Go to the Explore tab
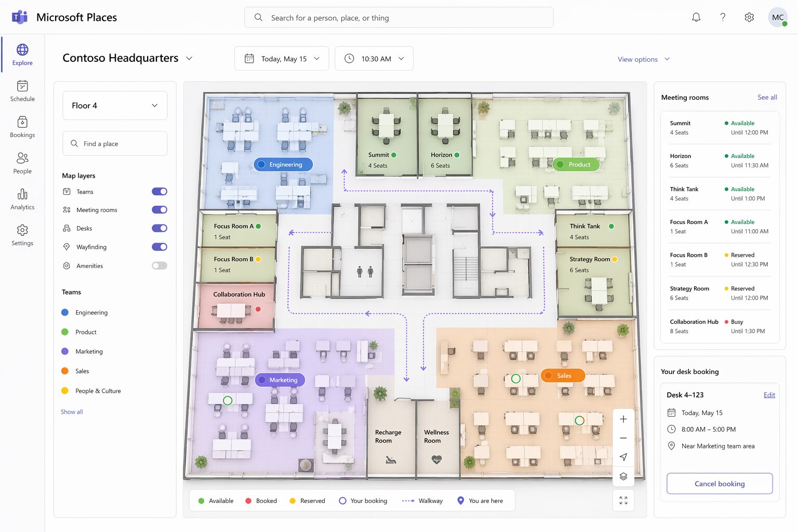 [22, 55]
